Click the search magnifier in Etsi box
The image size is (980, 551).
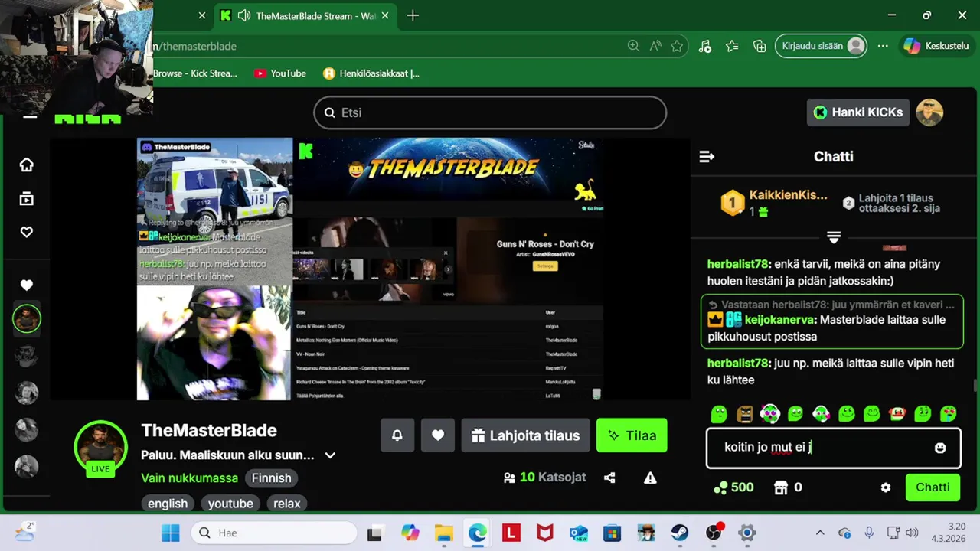329,112
